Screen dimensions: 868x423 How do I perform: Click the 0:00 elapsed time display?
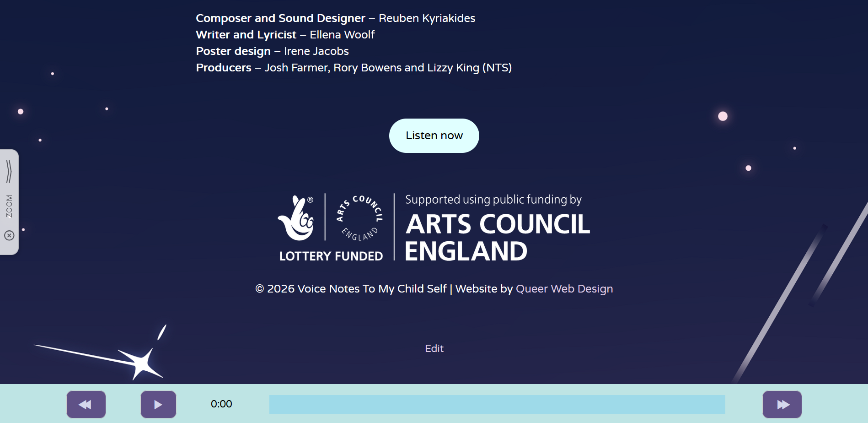tap(221, 404)
